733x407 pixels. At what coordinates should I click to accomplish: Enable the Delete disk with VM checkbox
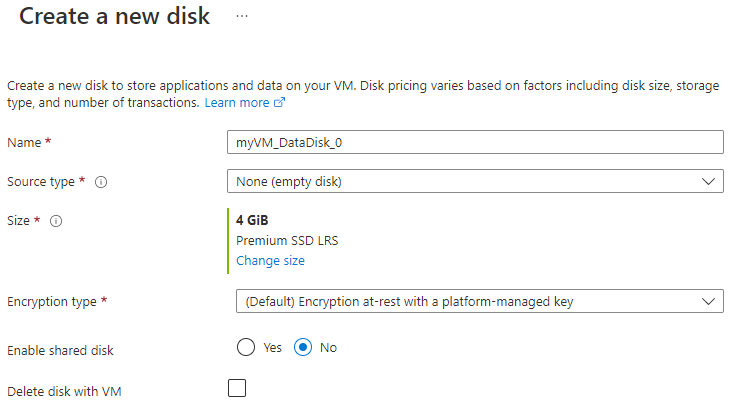point(237,388)
